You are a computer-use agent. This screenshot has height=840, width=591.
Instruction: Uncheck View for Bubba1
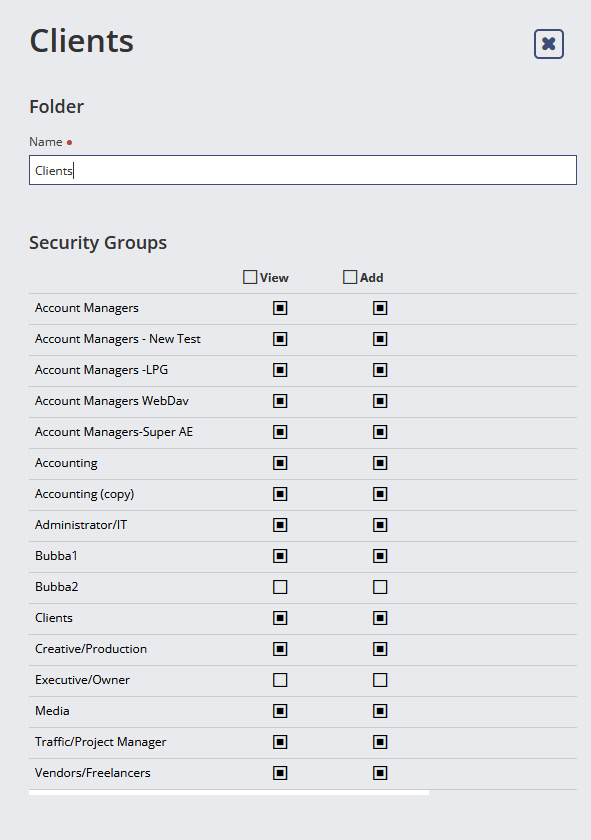click(280, 556)
